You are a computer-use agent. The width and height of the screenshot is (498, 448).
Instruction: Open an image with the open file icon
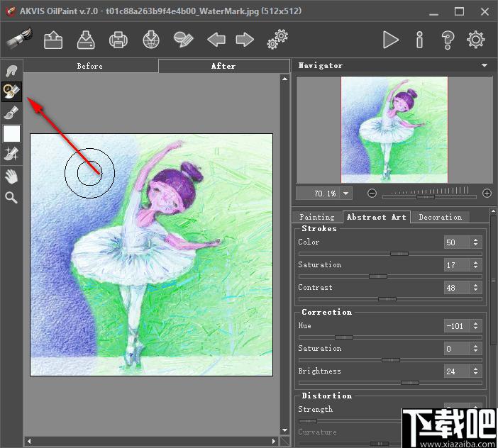pyautogui.click(x=53, y=40)
